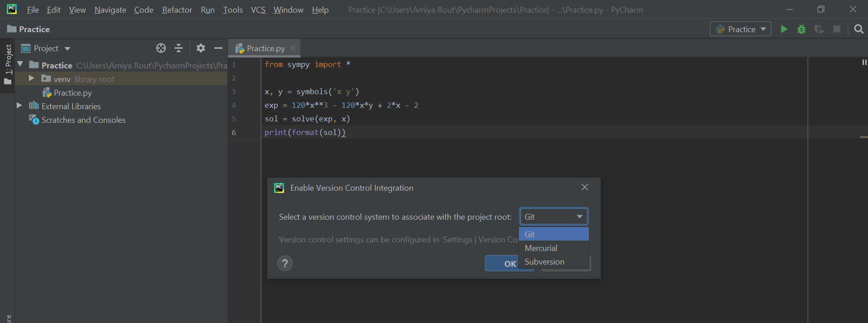
Task: Open the Refactor menu
Action: coord(177,10)
